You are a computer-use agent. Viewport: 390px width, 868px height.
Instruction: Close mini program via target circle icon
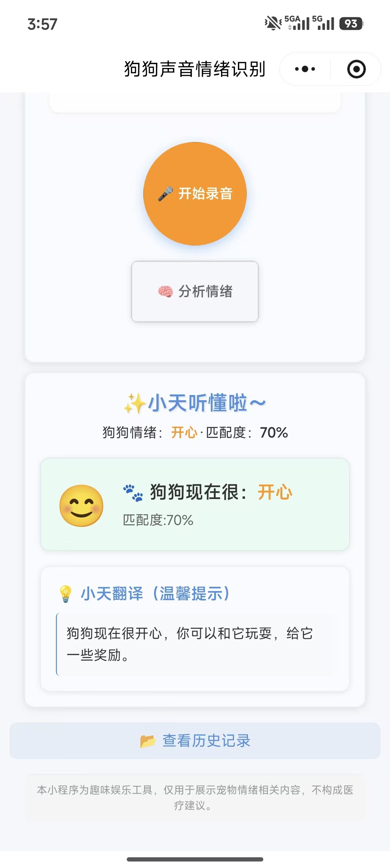tap(356, 69)
